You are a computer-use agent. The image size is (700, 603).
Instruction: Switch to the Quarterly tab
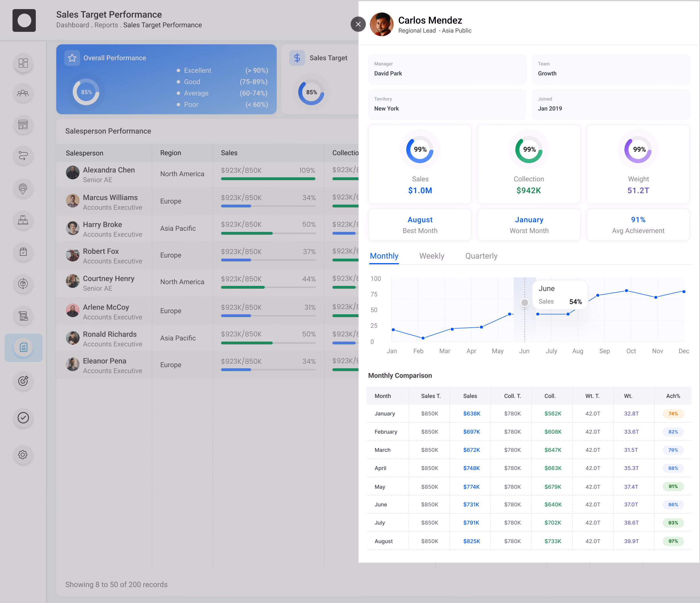[x=482, y=256]
